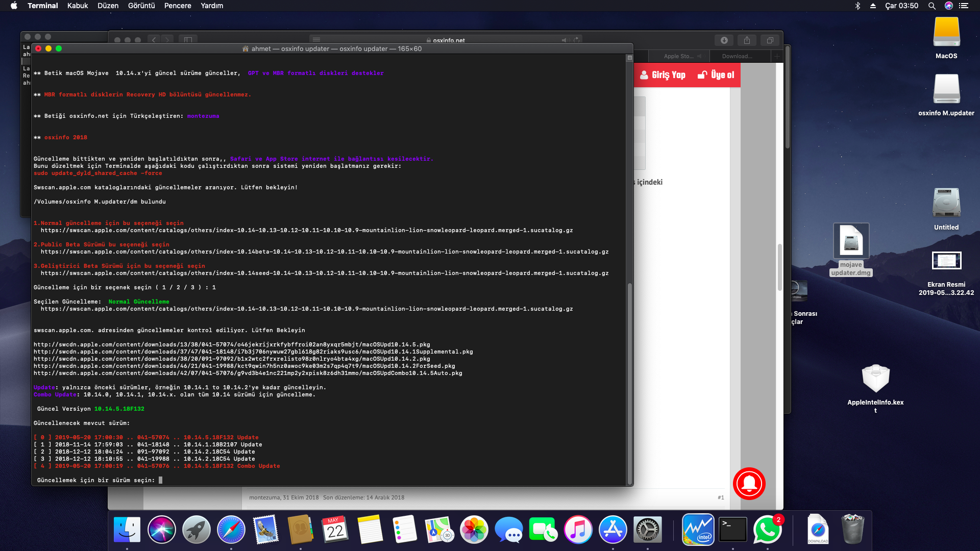
Task: Open the Görüntü menu in the menu bar
Action: click(x=141, y=6)
